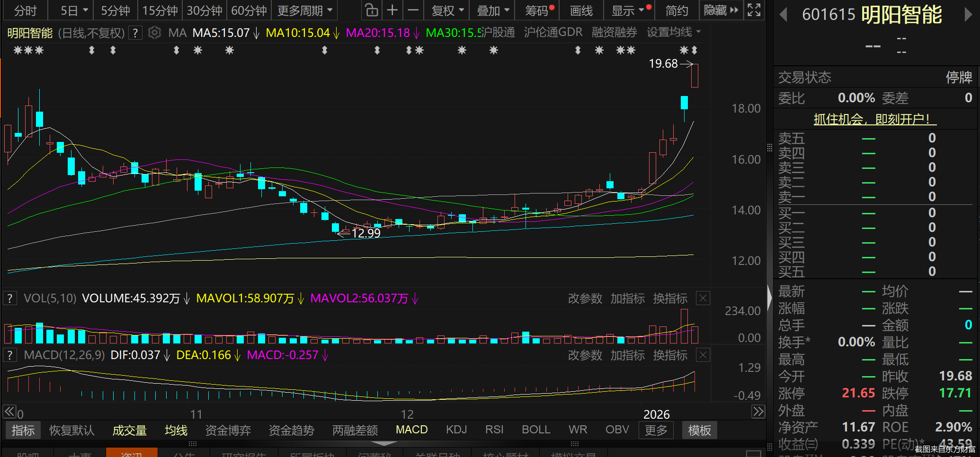Click 恢复默认 to restore default indicators

tap(72, 430)
